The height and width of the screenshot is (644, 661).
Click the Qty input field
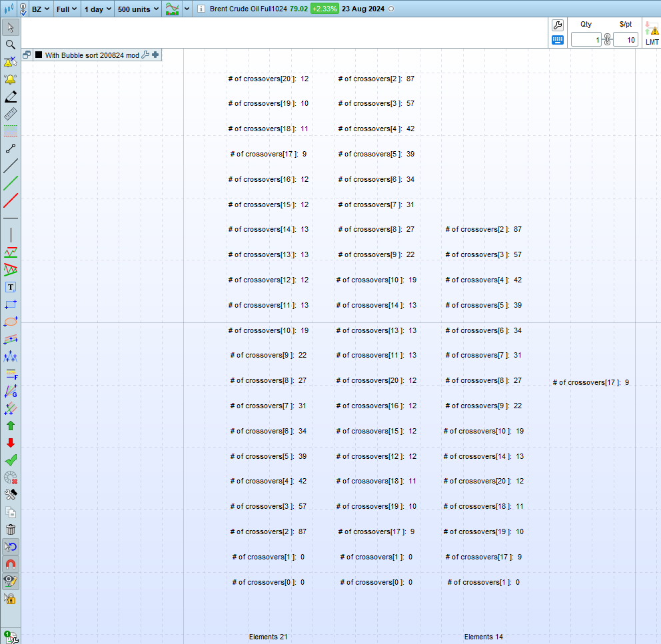point(586,40)
